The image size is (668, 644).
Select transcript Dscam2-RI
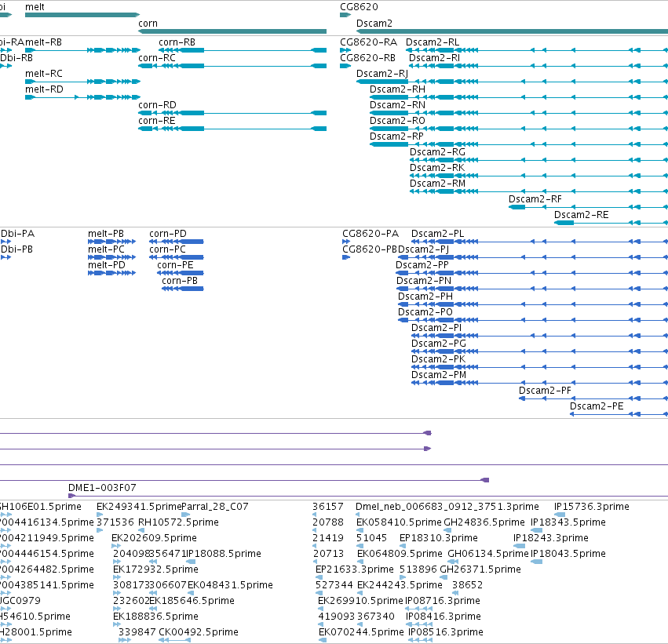pyautogui.click(x=538, y=66)
